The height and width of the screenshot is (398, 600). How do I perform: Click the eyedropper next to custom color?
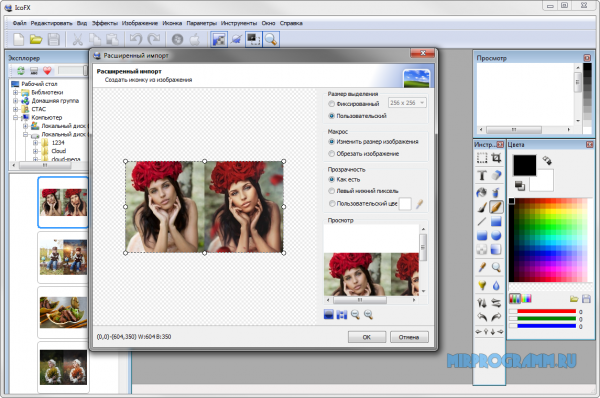(420, 204)
